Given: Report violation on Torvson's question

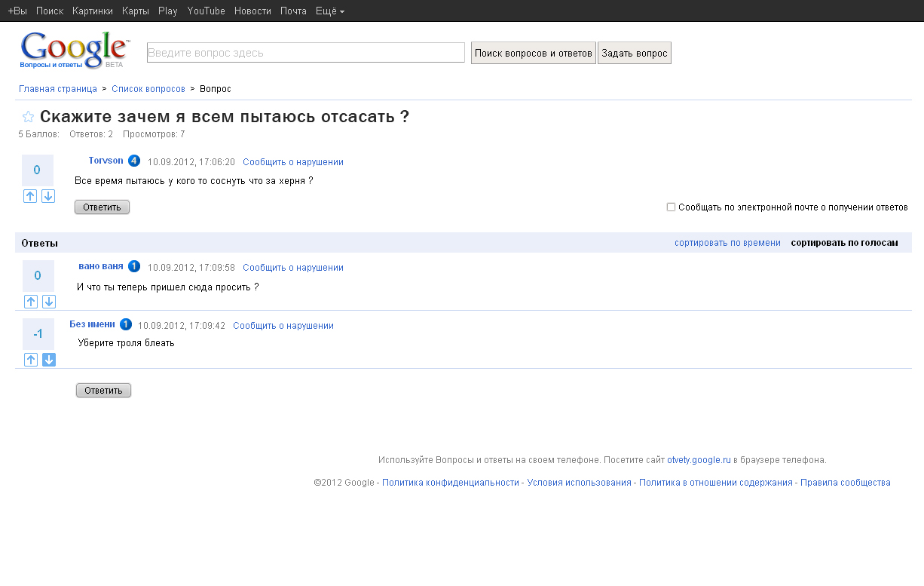Looking at the screenshot, I should click(293, 162).
